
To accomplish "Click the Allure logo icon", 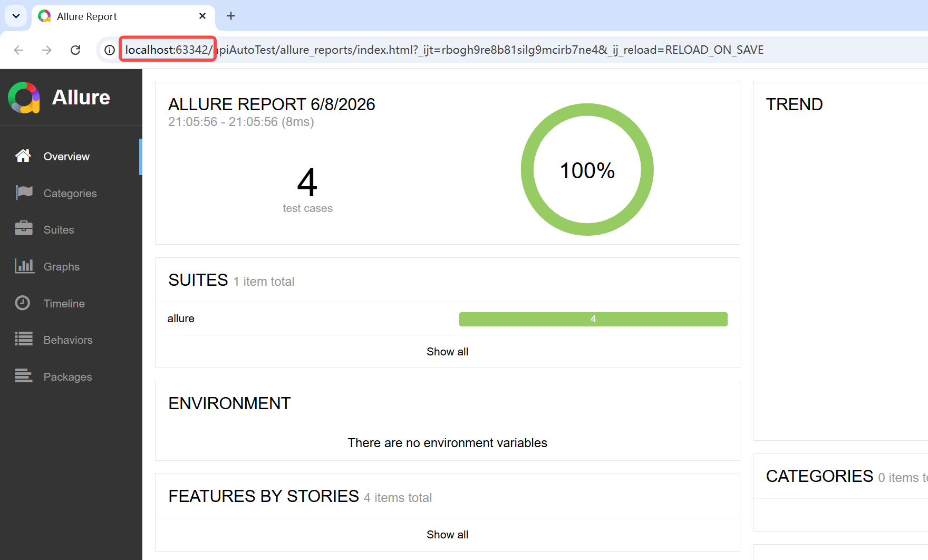I will [x=24, y=98].
